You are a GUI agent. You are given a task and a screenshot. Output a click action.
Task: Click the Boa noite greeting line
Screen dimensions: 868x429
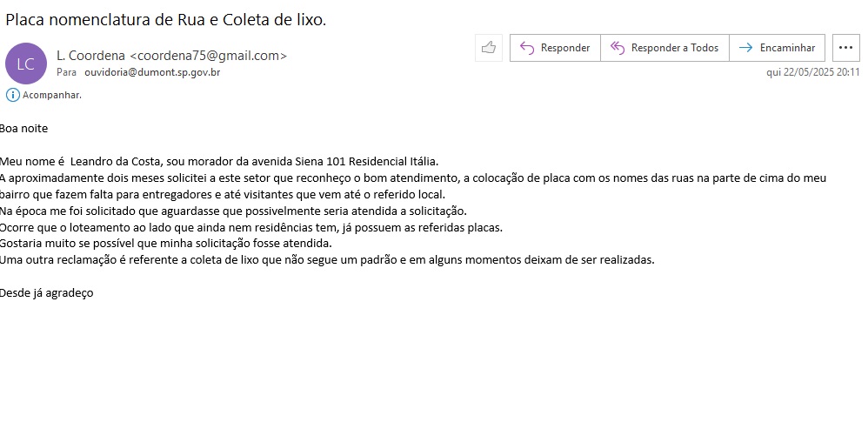pos(24,129)
